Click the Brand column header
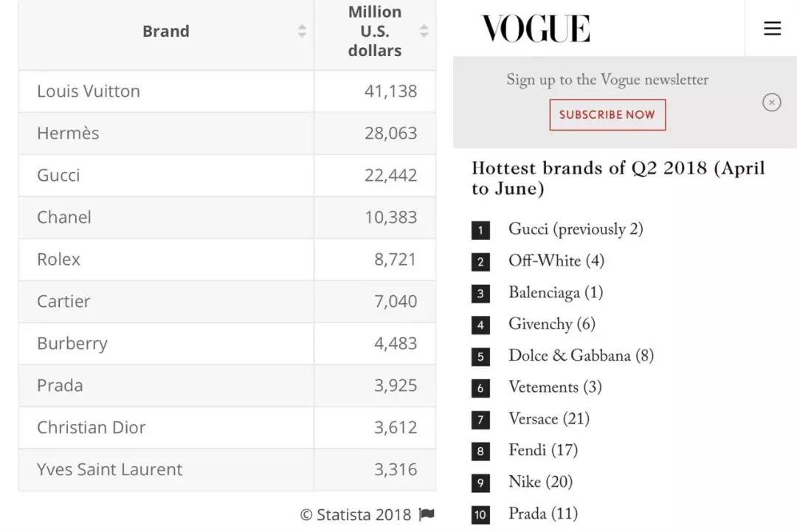797x532 pixels. pos(165,32)
